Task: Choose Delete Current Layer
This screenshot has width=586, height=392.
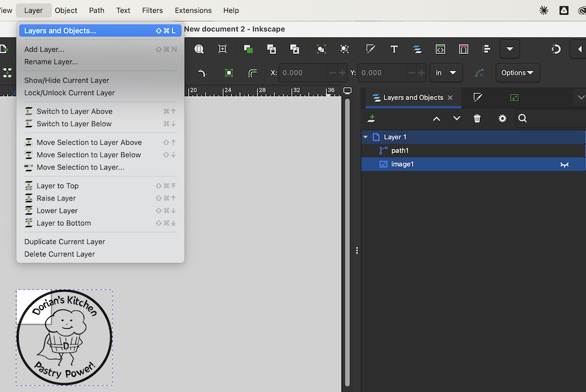Action: [x=100, y=254]
